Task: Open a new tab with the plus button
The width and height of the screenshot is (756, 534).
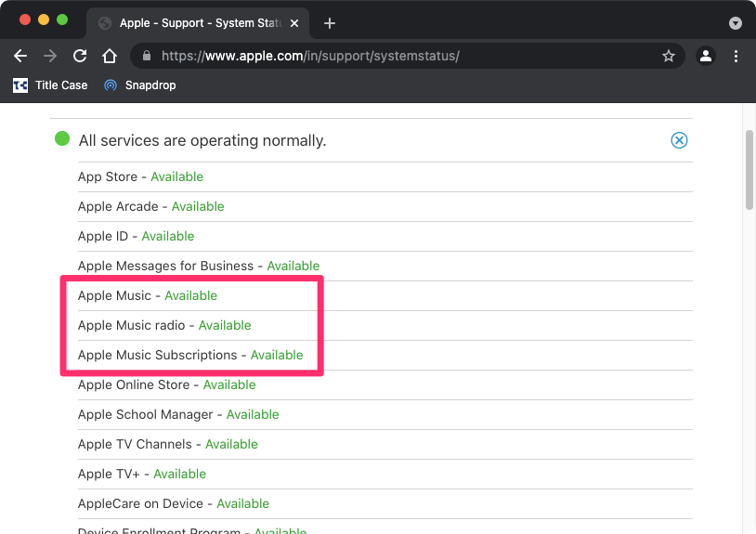Action: click(330, 23)
